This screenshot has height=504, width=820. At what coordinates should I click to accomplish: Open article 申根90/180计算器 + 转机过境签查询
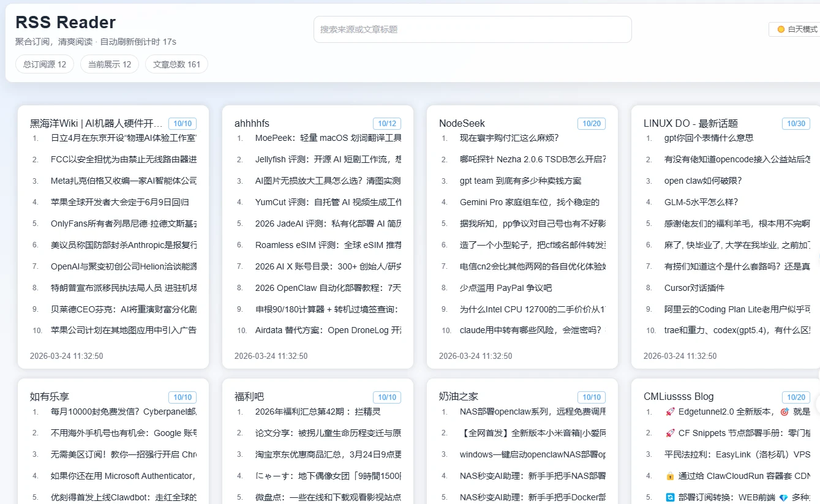pos(328,309)
